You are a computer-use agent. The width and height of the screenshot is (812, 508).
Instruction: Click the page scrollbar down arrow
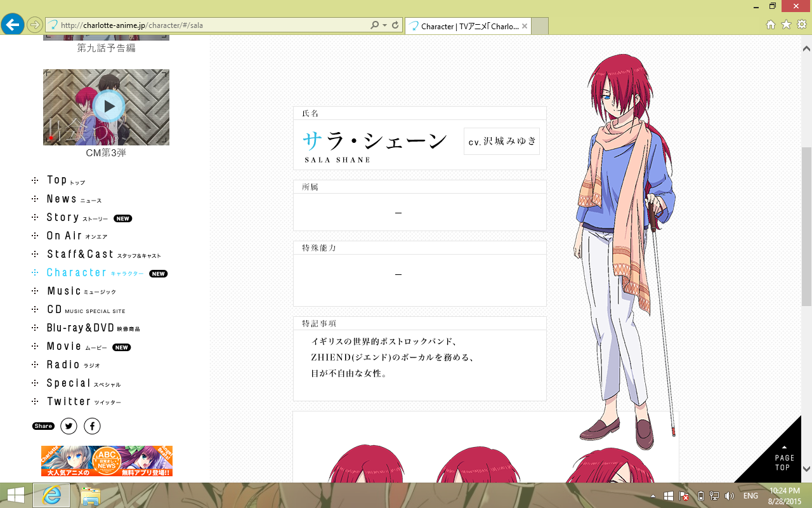806,469
